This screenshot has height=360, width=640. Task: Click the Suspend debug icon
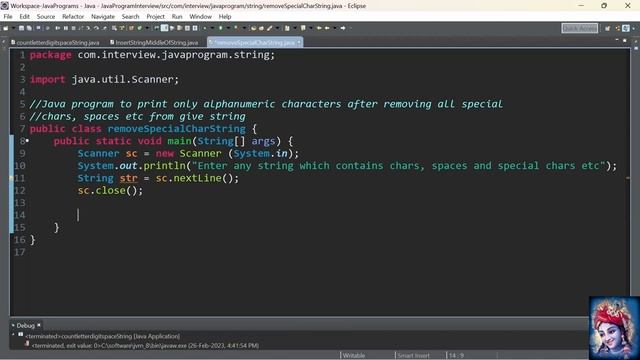tap(65, 28)
